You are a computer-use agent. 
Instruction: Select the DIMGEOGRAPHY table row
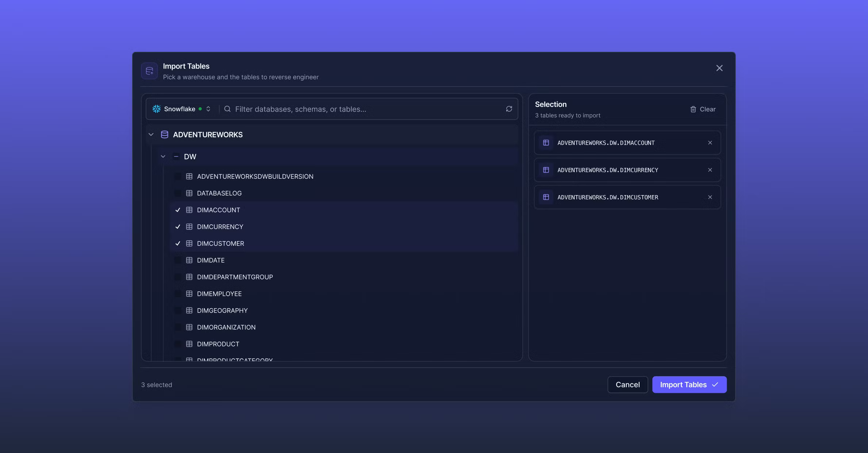344,311
